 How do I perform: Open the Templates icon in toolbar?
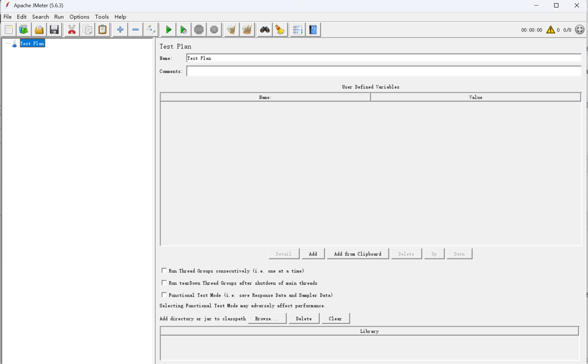(x=23, y=30)
